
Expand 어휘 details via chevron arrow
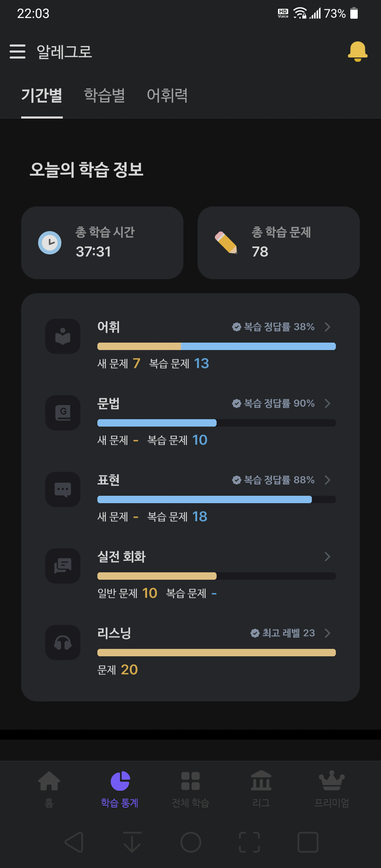[327, 327]
